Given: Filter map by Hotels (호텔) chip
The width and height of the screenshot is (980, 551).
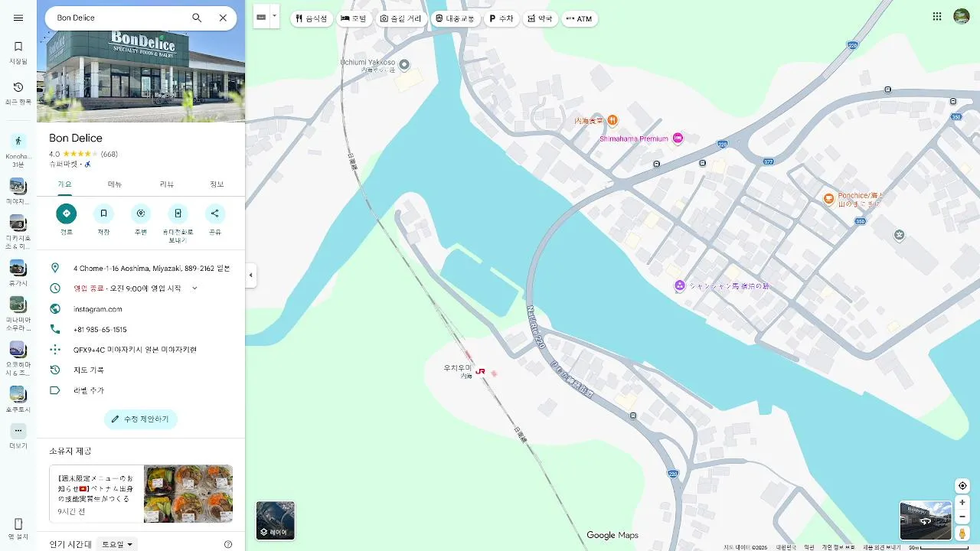Looking at the screenshot, I should [x=354, y=18].
